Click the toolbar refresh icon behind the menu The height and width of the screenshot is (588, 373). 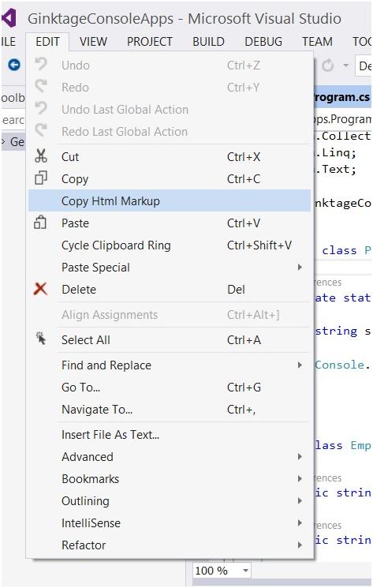328,66
